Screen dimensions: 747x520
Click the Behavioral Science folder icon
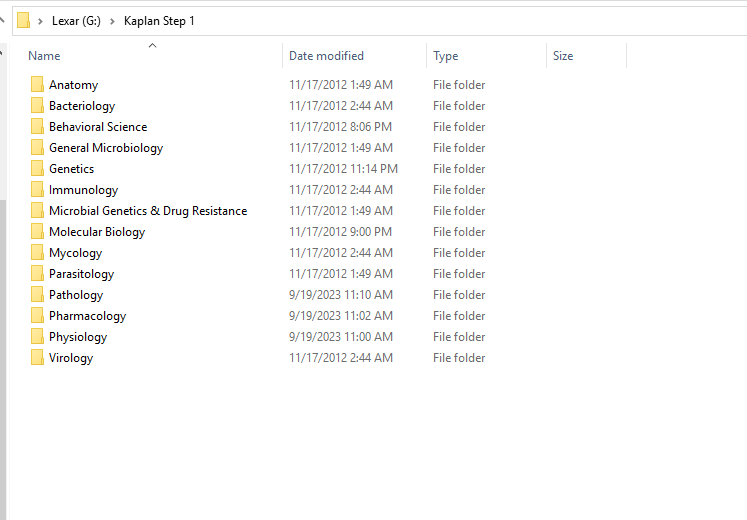coord(37,126)
